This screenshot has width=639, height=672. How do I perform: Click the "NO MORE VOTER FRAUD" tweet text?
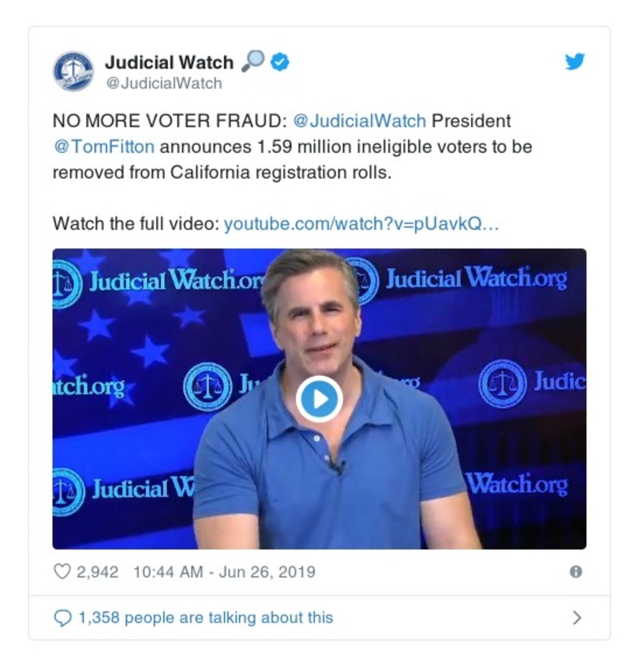(x=170, y=121)
